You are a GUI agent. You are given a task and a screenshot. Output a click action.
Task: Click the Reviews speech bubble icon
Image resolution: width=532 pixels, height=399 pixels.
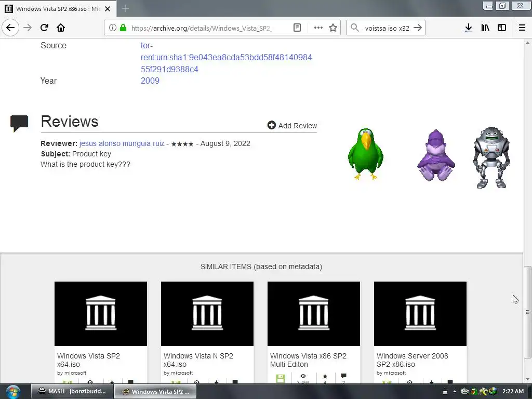pos(19,123)
